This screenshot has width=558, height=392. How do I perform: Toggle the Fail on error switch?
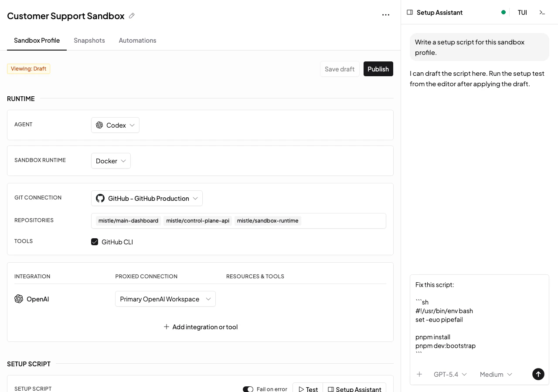[x=248, y=389]
